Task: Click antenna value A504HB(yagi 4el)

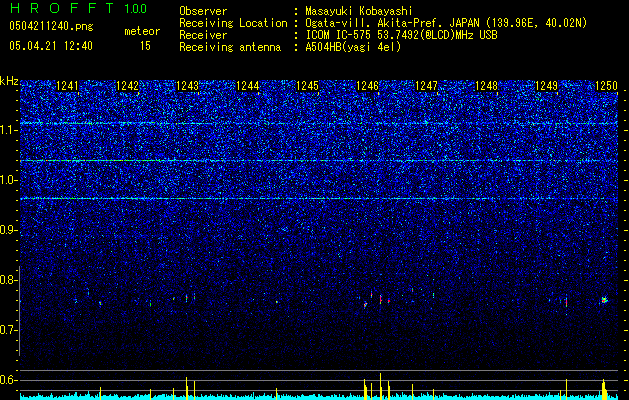Action: pyautogui.click(x=353, y=47)
